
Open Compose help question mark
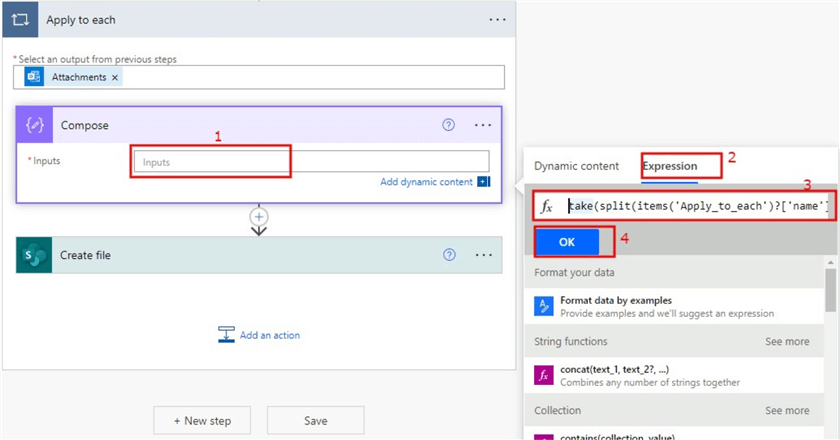coord(448,125)
